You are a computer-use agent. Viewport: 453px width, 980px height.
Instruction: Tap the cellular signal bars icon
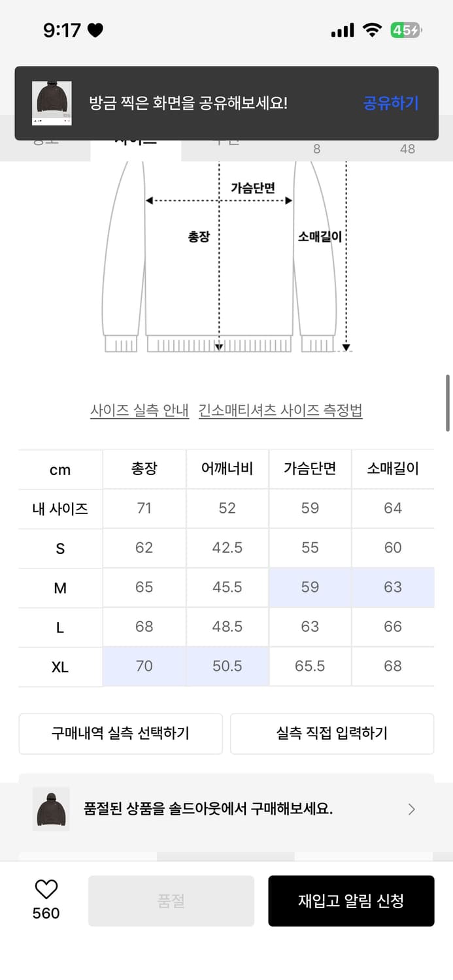(343, 29)
